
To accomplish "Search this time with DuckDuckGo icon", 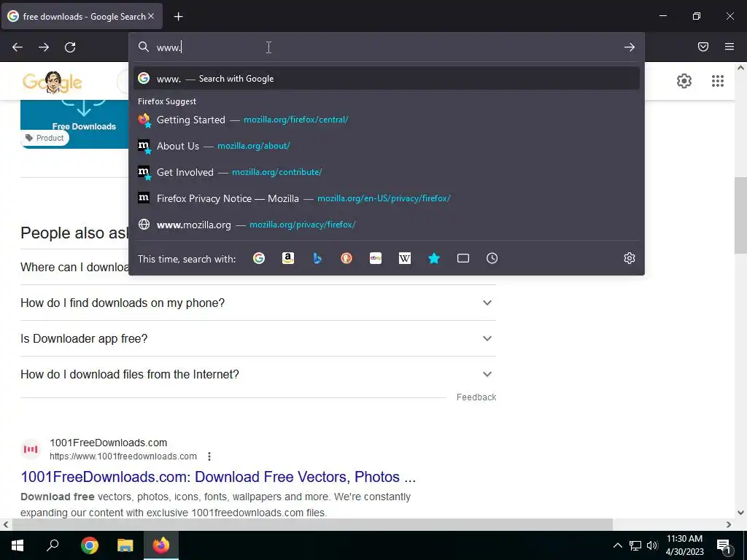I will pyautogui.click(x=347, y=258).
